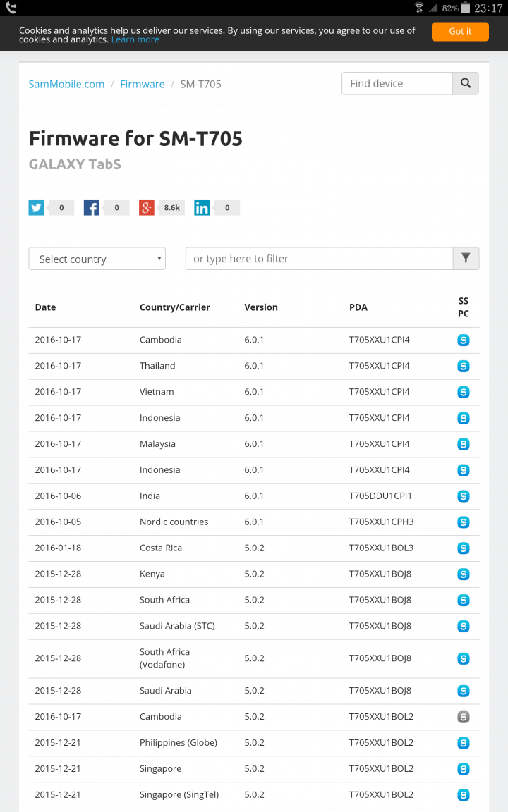Go to Firmware breadcrumb link

(143, 84)
